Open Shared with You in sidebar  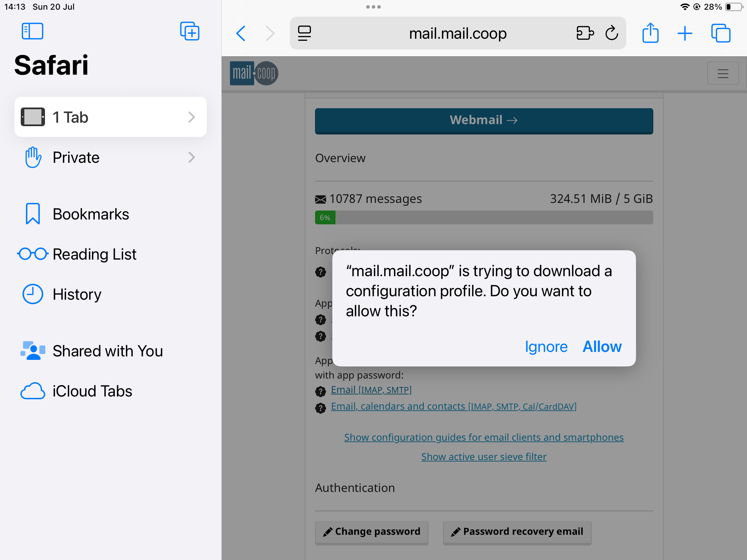(111, 351)
